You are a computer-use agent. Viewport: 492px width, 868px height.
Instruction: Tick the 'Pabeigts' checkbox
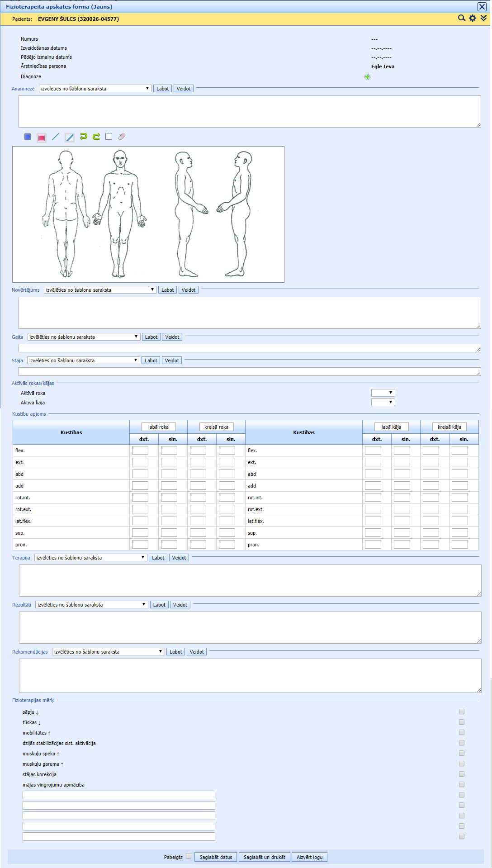(189, 856)
